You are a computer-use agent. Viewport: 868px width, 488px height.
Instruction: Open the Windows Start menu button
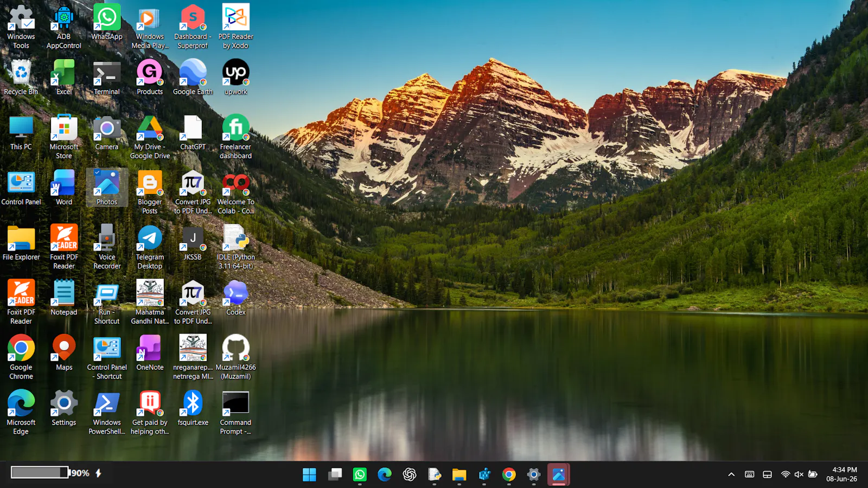[x=309, y=475]
